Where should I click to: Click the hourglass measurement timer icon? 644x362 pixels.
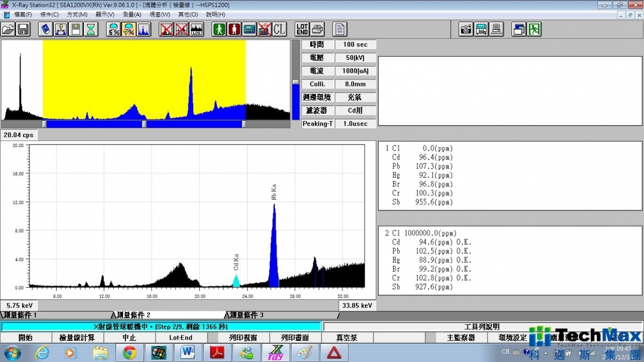(x=90, y=29)
